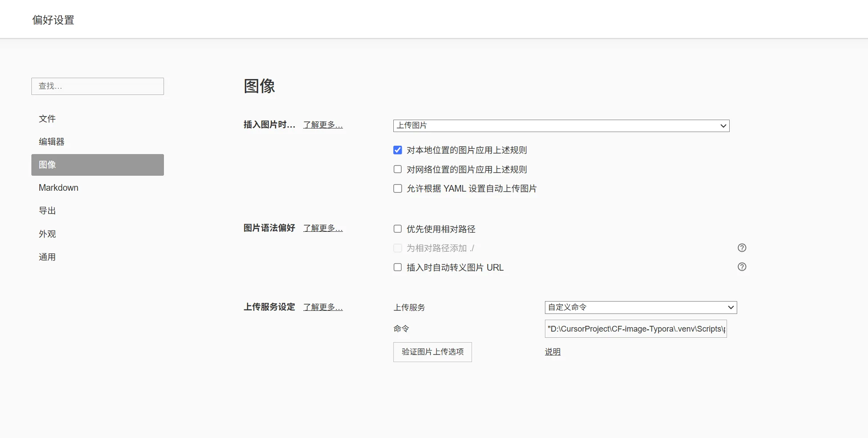
Task: Focus the 查找 search field
Action: click(x=98, y=86)
